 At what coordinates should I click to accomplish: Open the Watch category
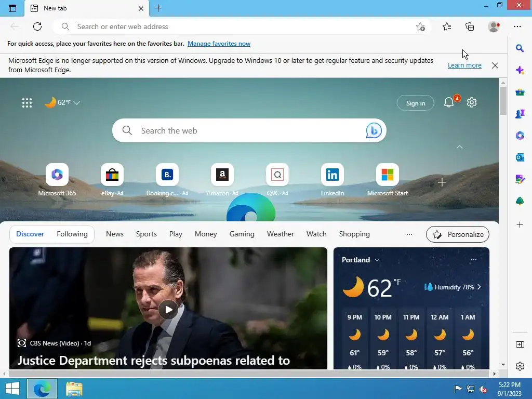[x=316, y=234]
